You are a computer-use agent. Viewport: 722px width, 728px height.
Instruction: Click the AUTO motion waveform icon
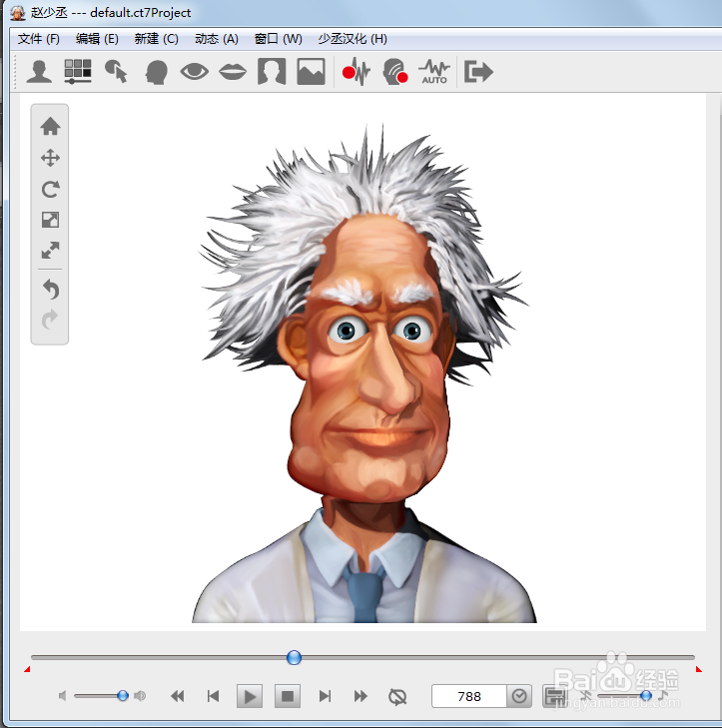point(434,72)
